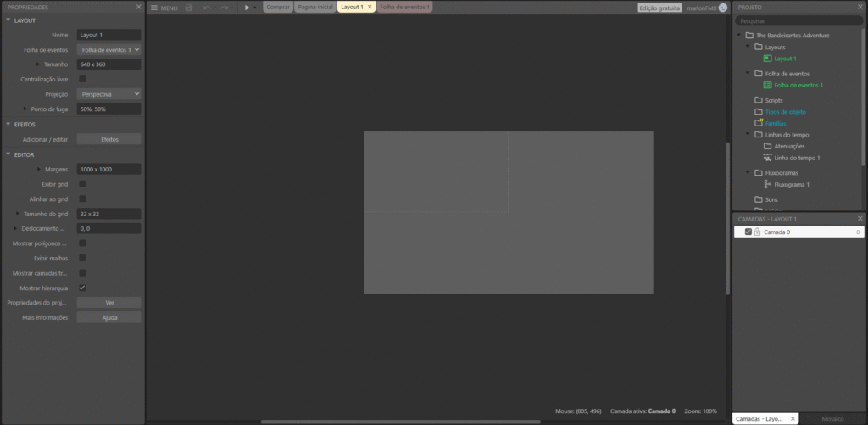Select the Fluxograma 1 flowchart icon
Screen dimensions: 868x425
(x=767, y=185)
